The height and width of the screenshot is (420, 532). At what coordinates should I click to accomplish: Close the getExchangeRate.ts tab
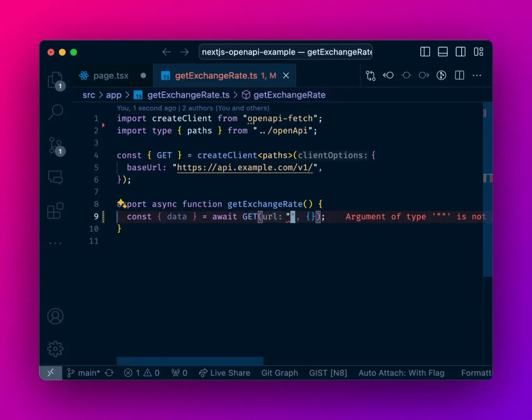[x=286, y=75]
